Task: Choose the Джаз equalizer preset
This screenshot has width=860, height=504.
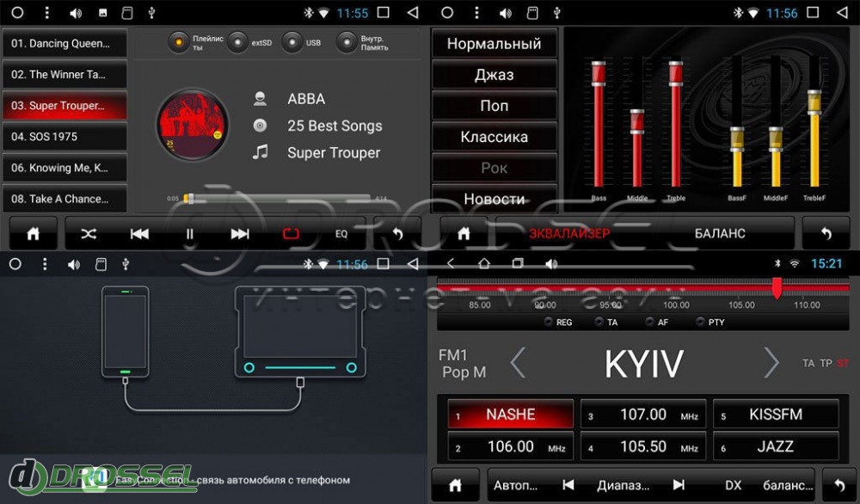Action: coord(494,75)
